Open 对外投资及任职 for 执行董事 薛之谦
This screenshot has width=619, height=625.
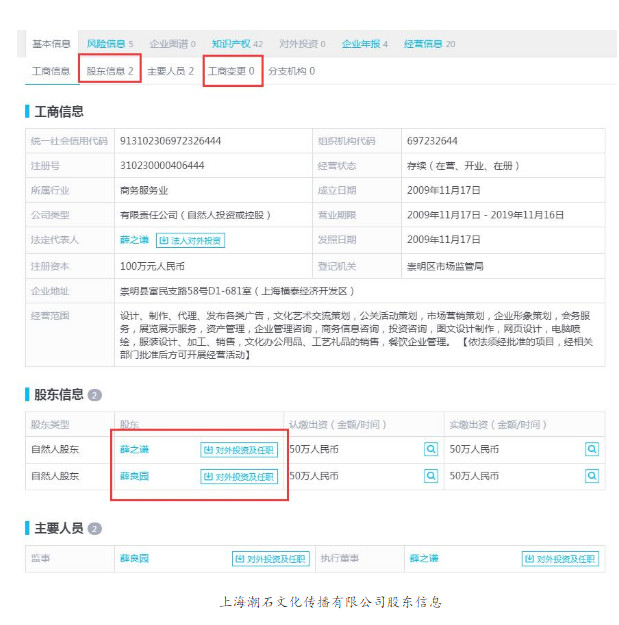point(560,559)
